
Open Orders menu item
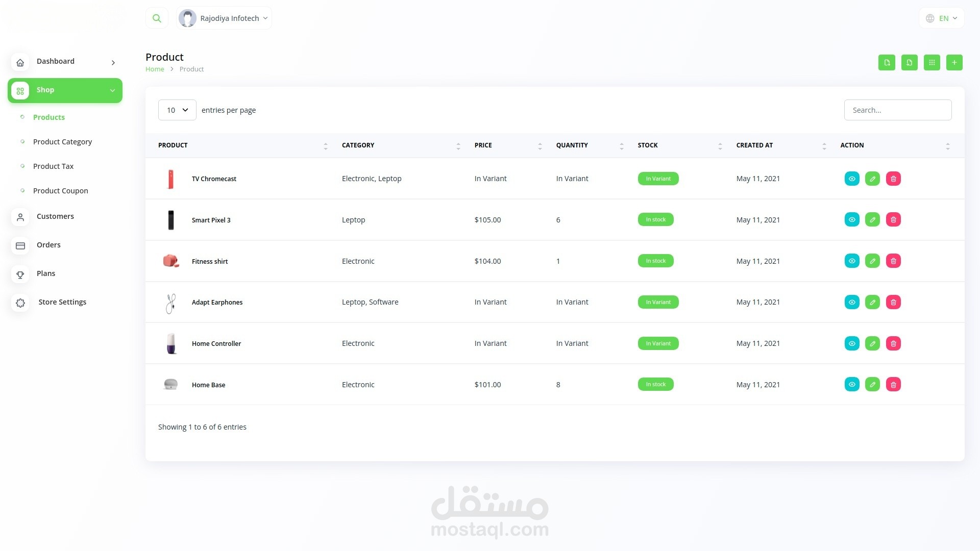(x=48, y=245)
